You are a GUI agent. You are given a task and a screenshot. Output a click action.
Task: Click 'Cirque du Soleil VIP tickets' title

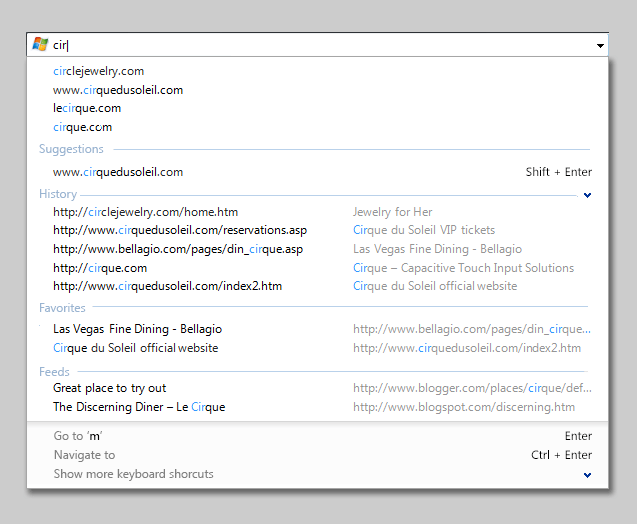424,230
